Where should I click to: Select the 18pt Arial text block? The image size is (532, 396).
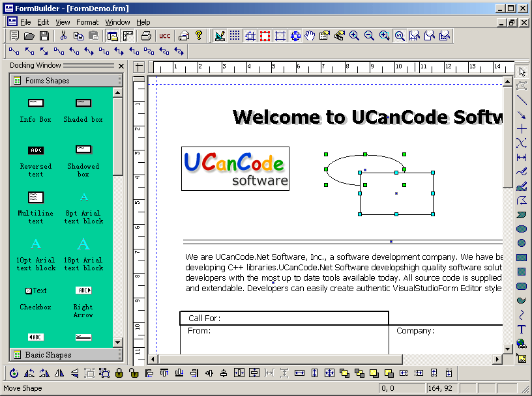83,255
